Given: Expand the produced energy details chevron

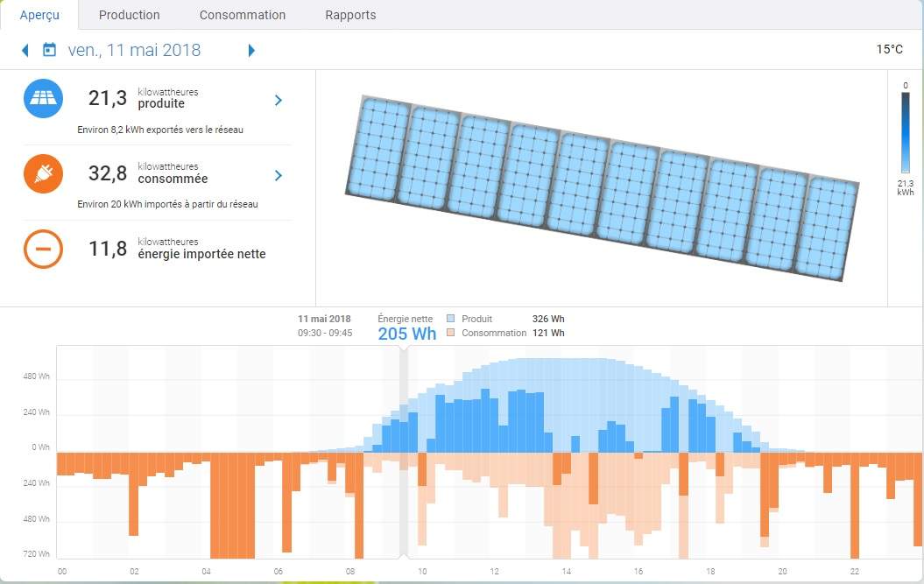Looking at the screenshot, I should click(x=279, y=100).
